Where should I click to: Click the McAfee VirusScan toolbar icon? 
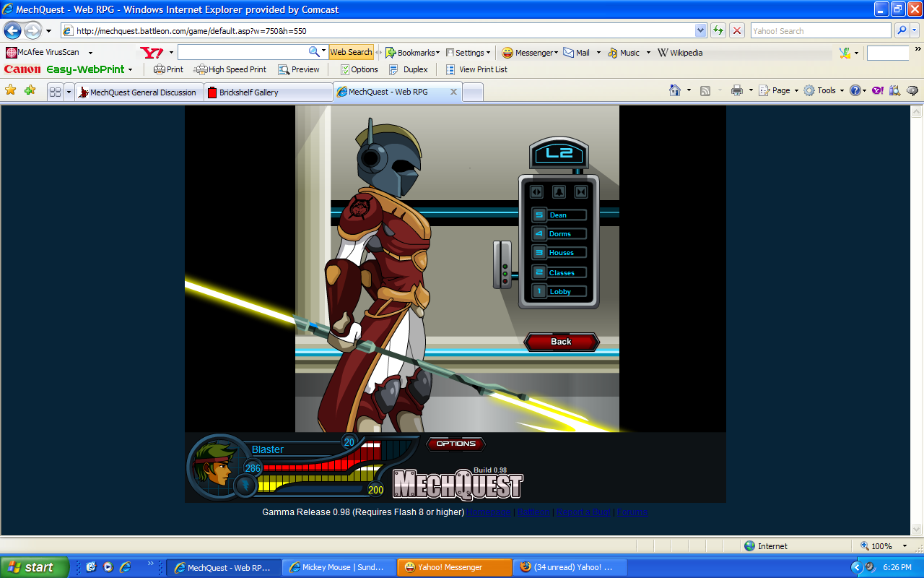12,52
